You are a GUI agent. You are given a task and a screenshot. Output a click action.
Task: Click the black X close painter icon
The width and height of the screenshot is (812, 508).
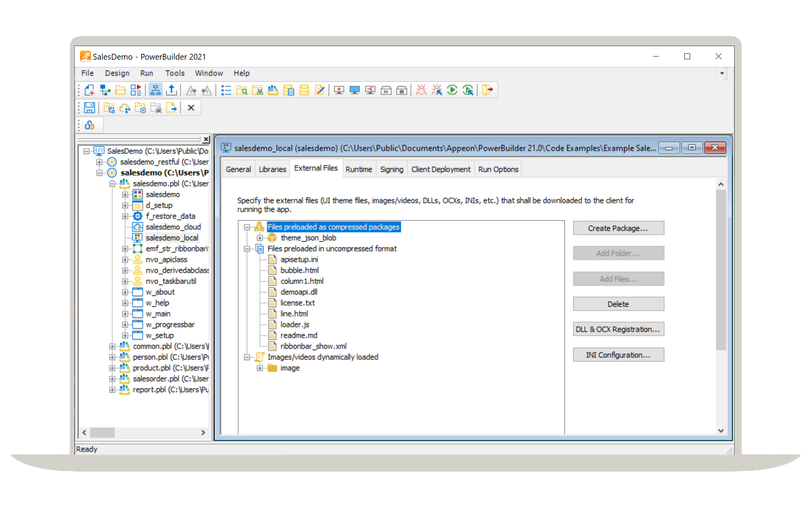(191, 108)
